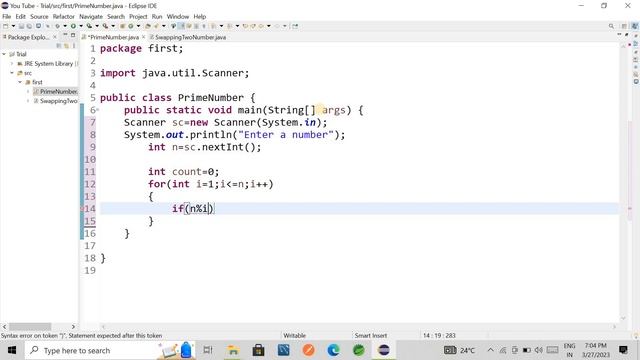This screenshot has height=360, width=640.
Task: Click the ENG language indicator
Action: point(569,346)
